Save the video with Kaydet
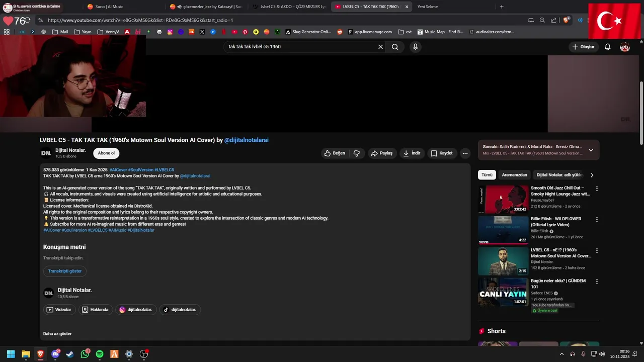This screenshot has width=644, height=362. [x=441, y=153]
